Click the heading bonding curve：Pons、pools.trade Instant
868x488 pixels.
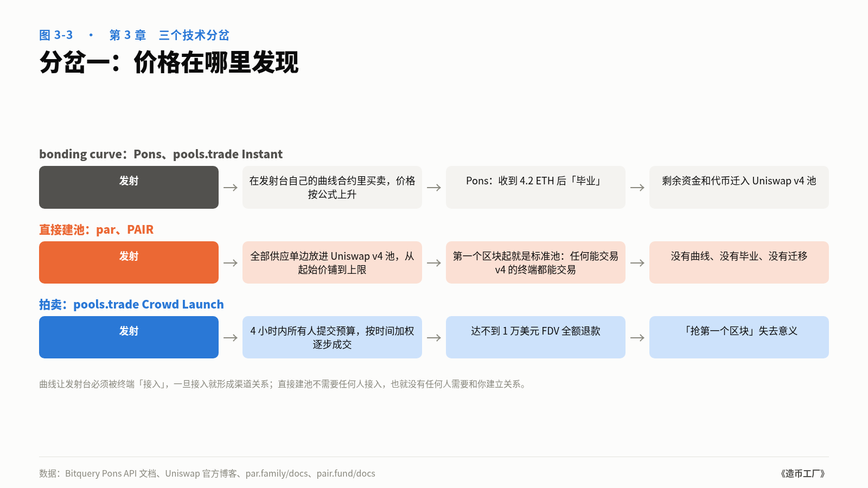161,154
